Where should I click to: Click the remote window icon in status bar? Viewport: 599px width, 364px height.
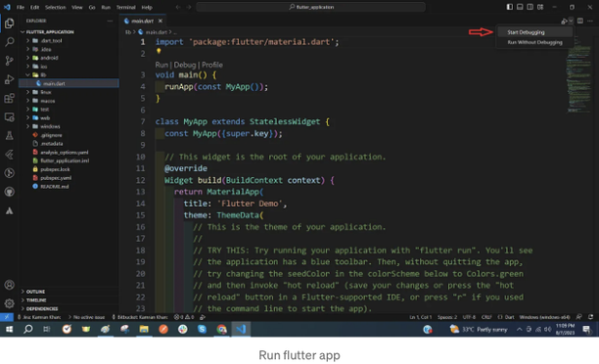click(7, 317)
